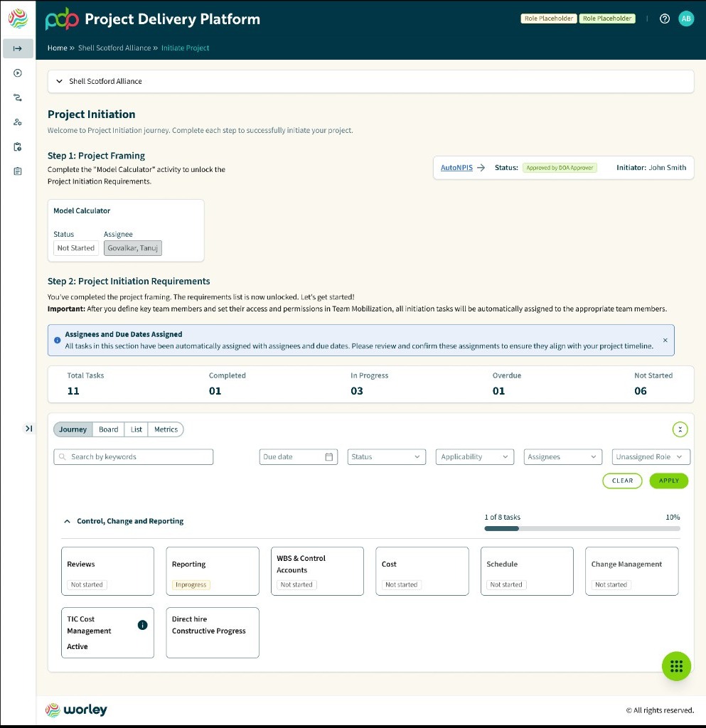Click the Worley logo in the footer

[x=76, y=710]
